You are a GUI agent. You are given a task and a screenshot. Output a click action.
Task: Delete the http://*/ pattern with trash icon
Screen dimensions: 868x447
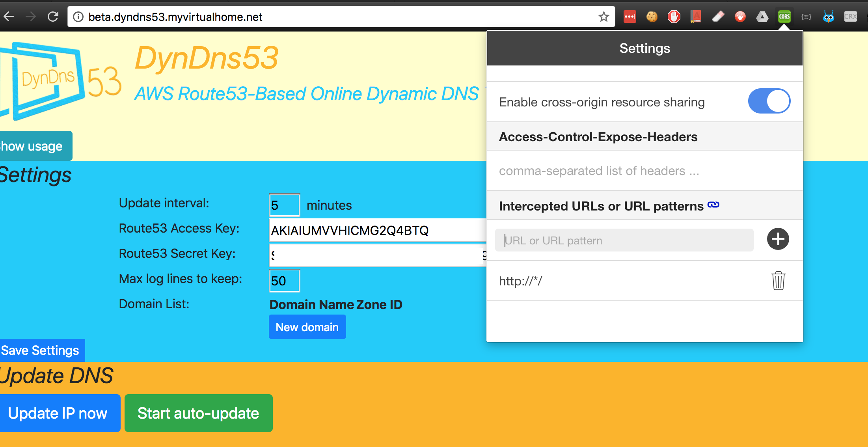tap(778, 281)
